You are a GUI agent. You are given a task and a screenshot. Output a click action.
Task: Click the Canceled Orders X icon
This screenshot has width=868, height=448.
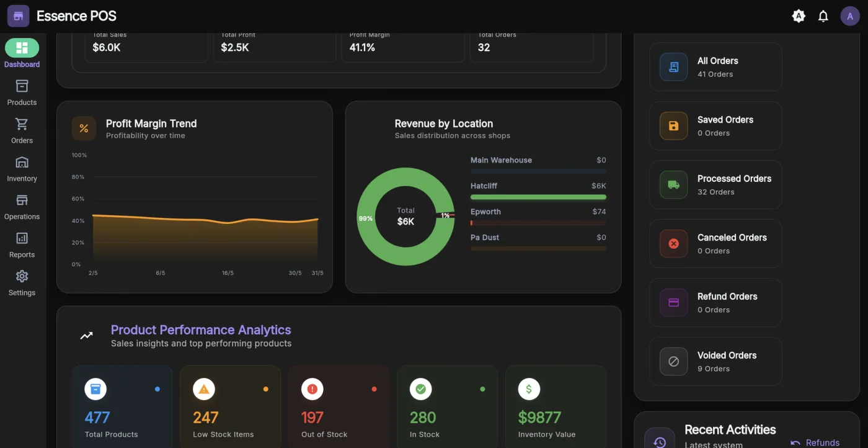(x=673, y=244)
